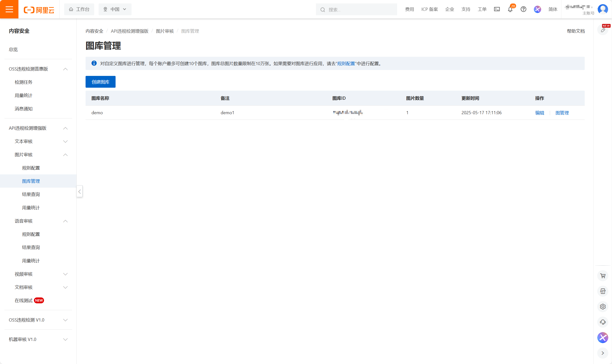Click the help question mark icon

point(523,9)
